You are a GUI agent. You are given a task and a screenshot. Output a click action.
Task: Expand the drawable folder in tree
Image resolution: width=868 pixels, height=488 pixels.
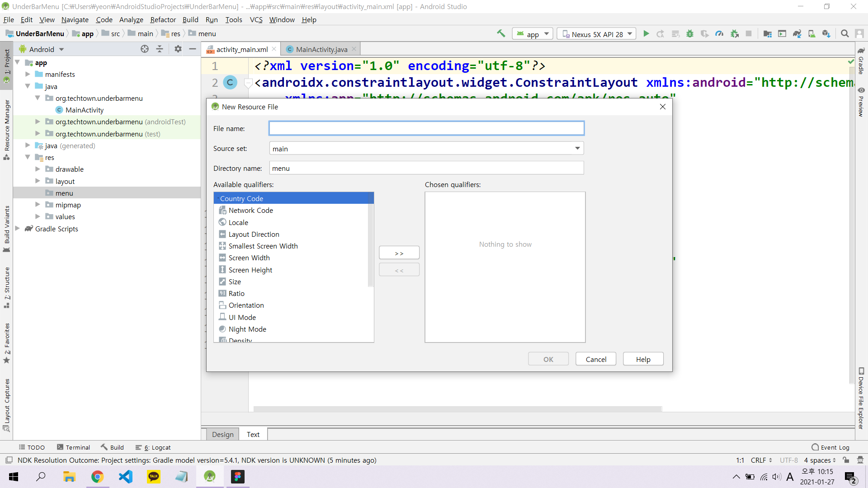pos(38,169)
